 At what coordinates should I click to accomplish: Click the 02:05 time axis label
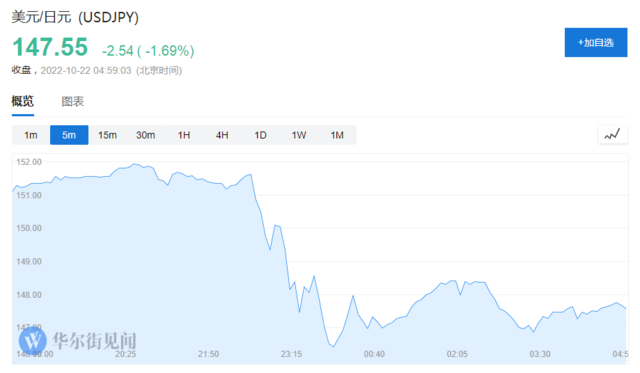click(457, 354)
